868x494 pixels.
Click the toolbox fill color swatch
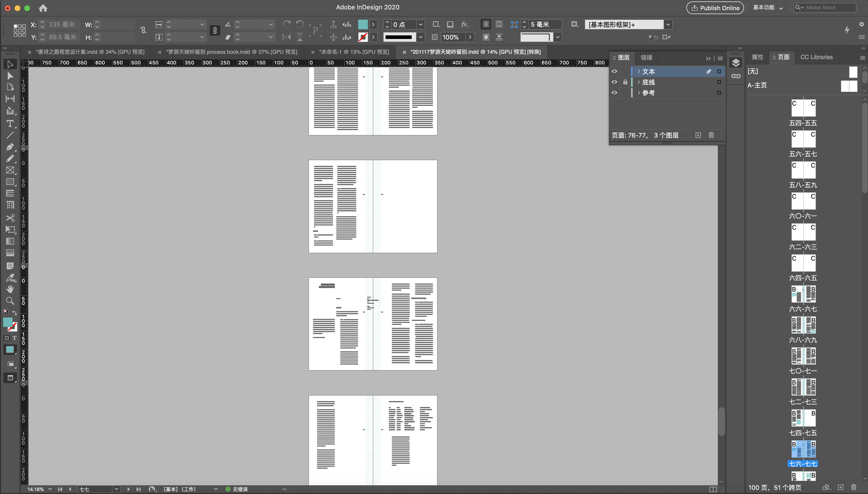[x=8, y=323]
